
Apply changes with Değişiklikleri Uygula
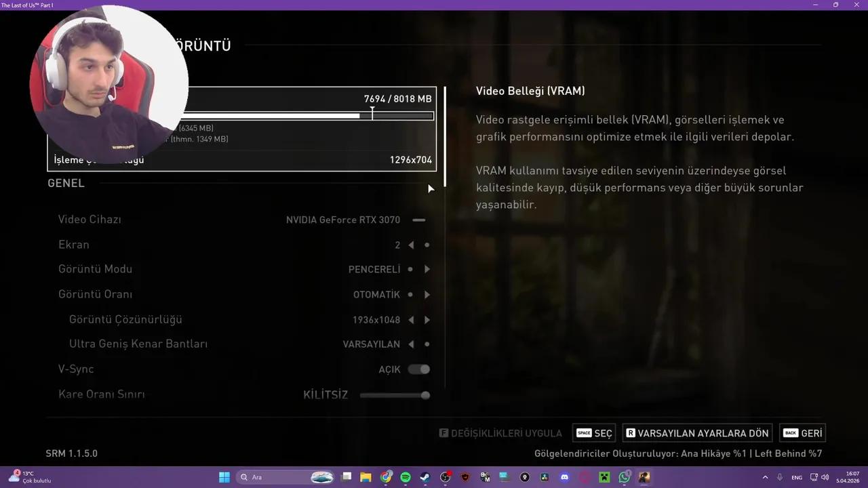click(x=500, y=433)
